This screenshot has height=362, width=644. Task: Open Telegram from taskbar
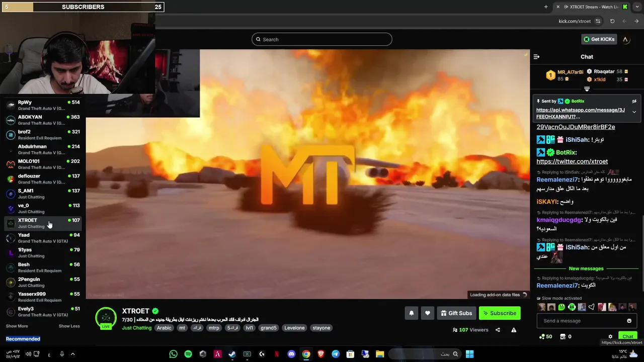tap(336, 354)
